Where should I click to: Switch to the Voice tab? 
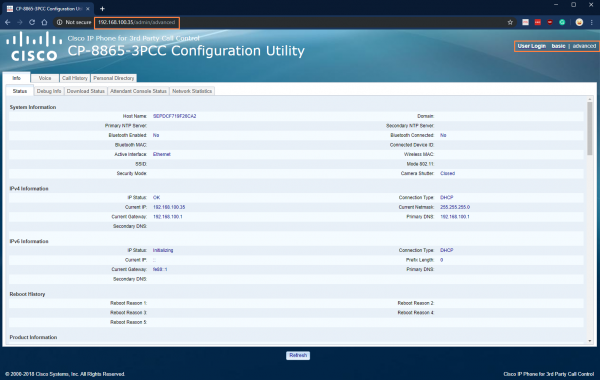coord(45,78)
